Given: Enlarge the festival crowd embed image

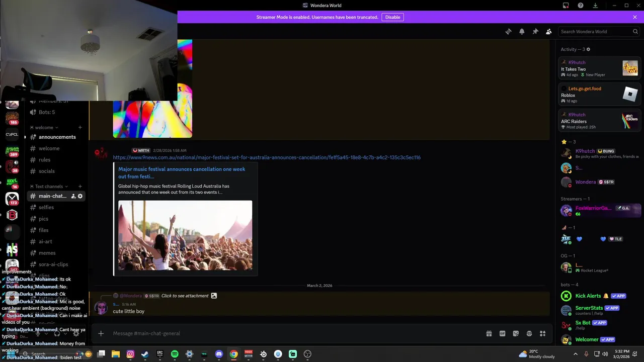Looking at the screenshot, I should point(185,235).
